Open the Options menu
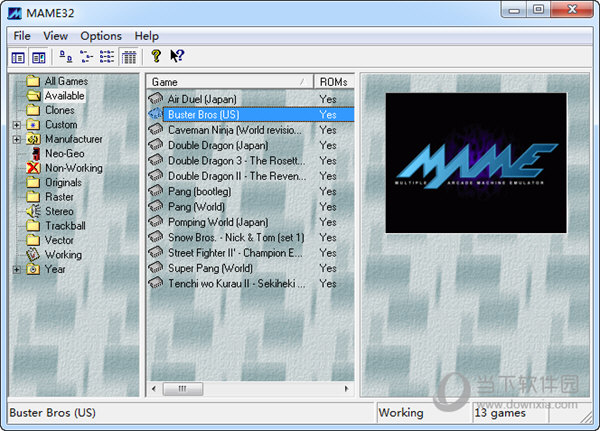The width and height of the screenshot is (600, 431). pos(101,36)
